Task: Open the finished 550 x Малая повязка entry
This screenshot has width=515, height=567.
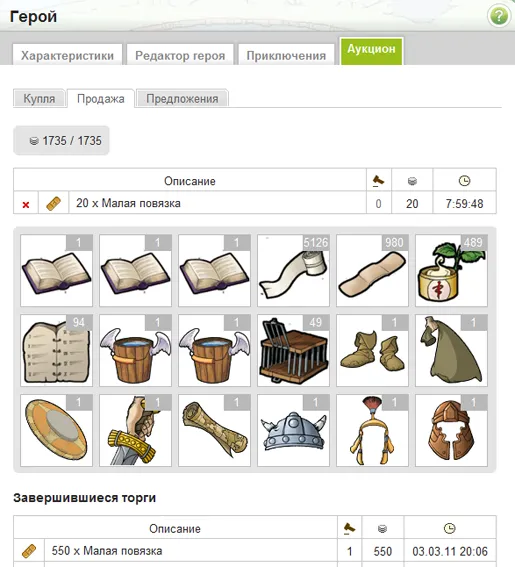Action: 107,551
